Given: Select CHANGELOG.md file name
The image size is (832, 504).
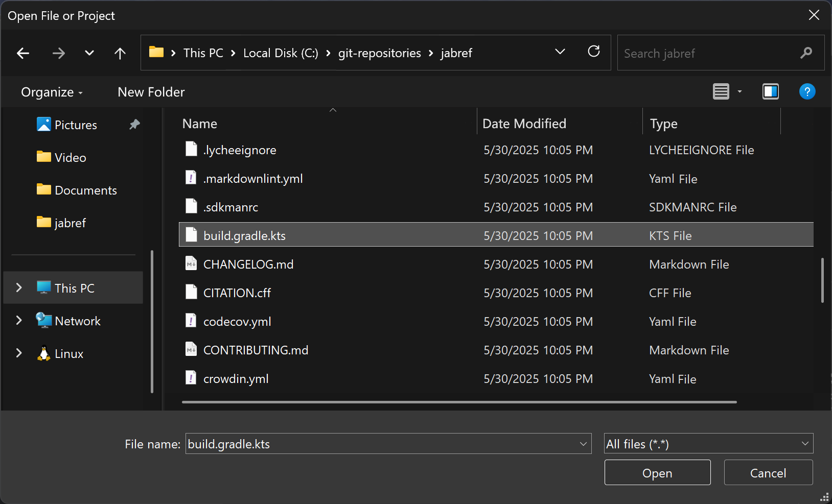Looking at the screenshot, I should [248, 265].
